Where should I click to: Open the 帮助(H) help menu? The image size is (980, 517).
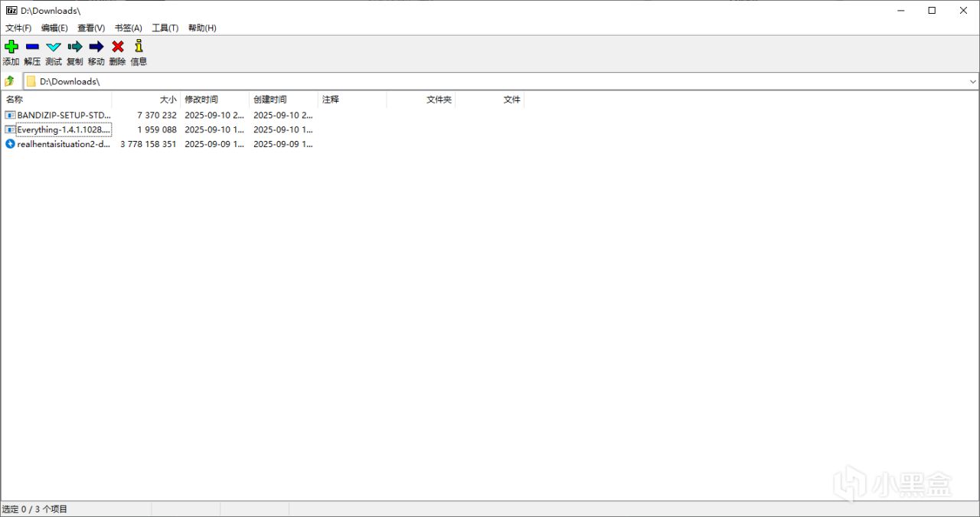click(202, 28)
